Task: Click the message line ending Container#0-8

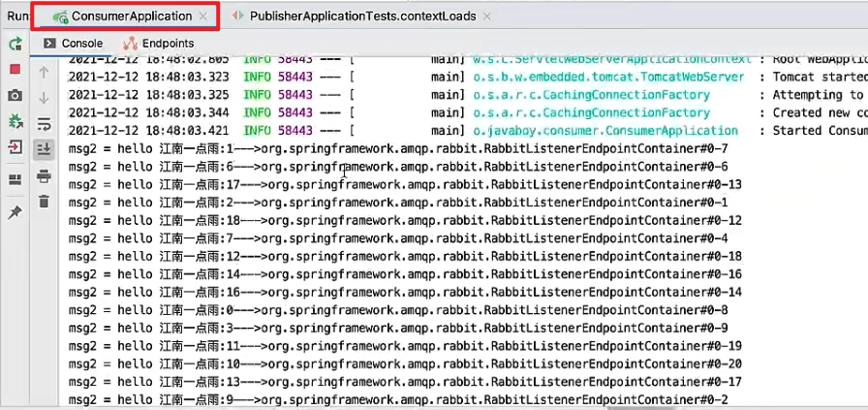Action: [398, 310]
